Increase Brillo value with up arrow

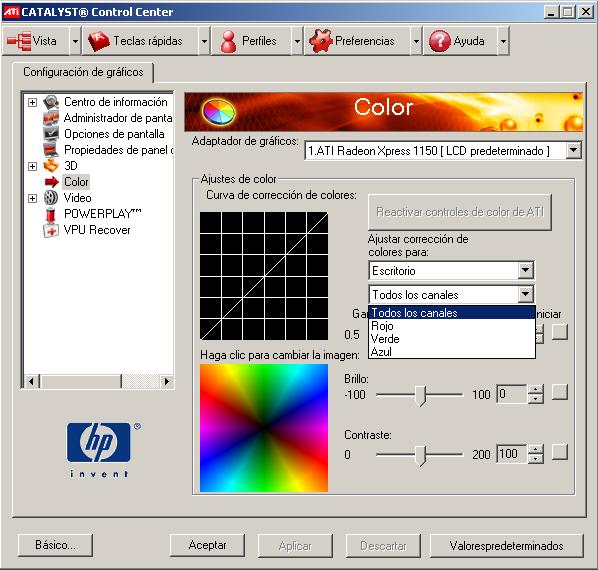(x=536, y=389)
